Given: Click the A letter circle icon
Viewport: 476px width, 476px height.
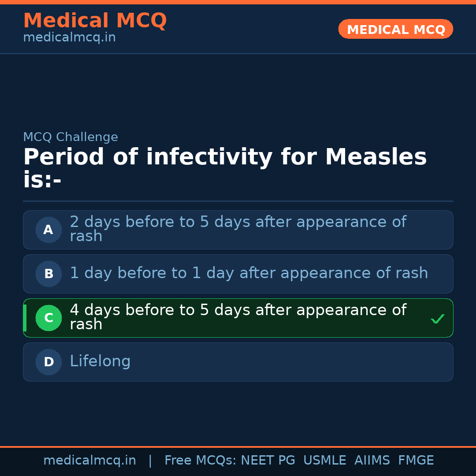Looking at the screenshot, I should [48, 230].
